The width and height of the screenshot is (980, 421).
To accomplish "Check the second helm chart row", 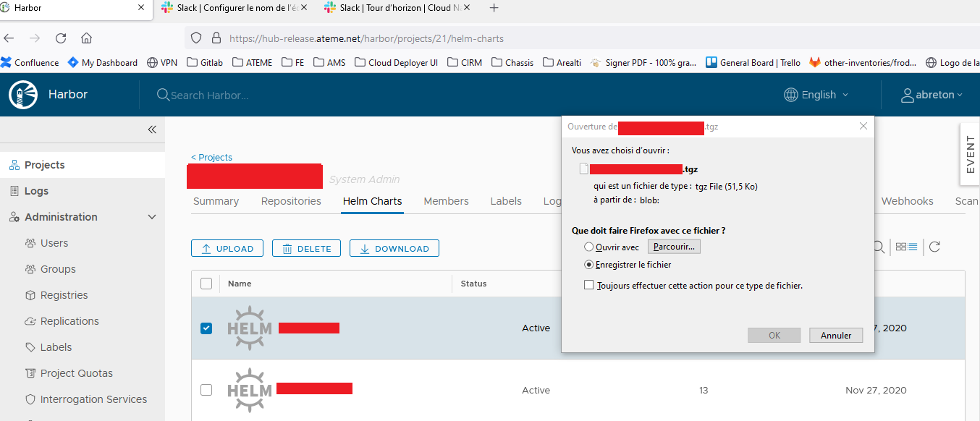I will pos(206,390).
